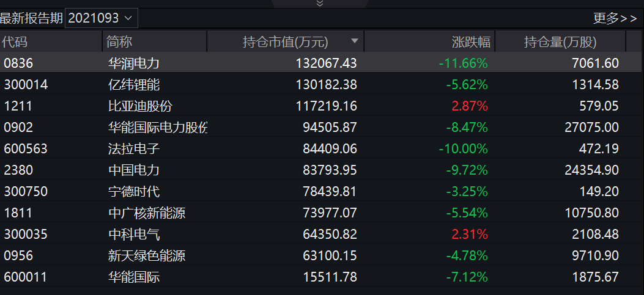Select stock code 300014
This screenshot has height=295, width=644.
pyautogui.click(x=26, y=84)
